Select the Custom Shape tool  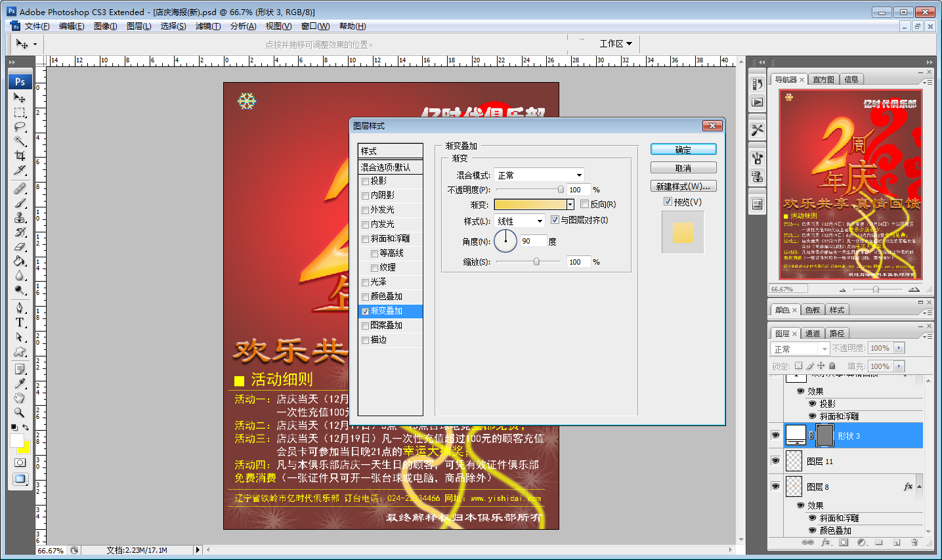(20, 351)
